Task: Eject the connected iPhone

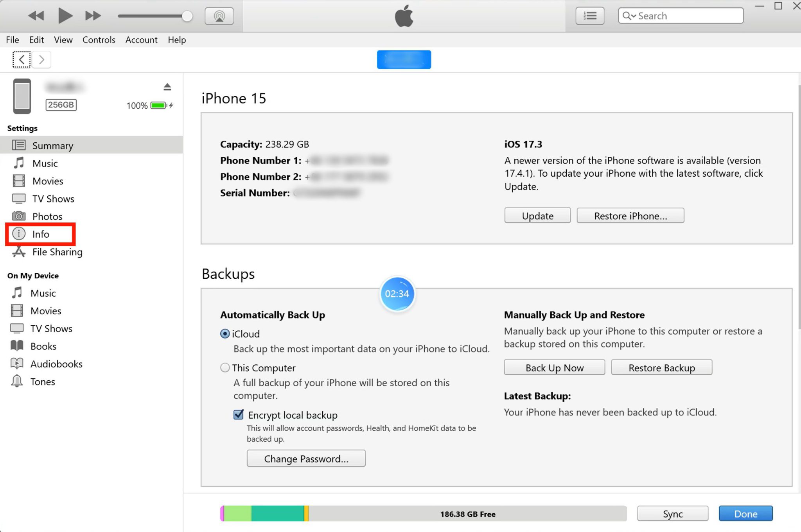Action: [167, 87]
